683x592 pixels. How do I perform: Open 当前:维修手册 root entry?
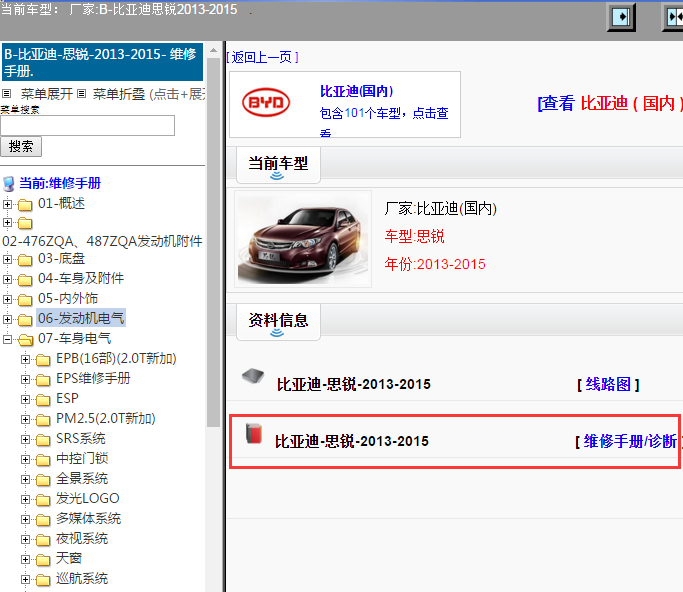pos(60,183)
